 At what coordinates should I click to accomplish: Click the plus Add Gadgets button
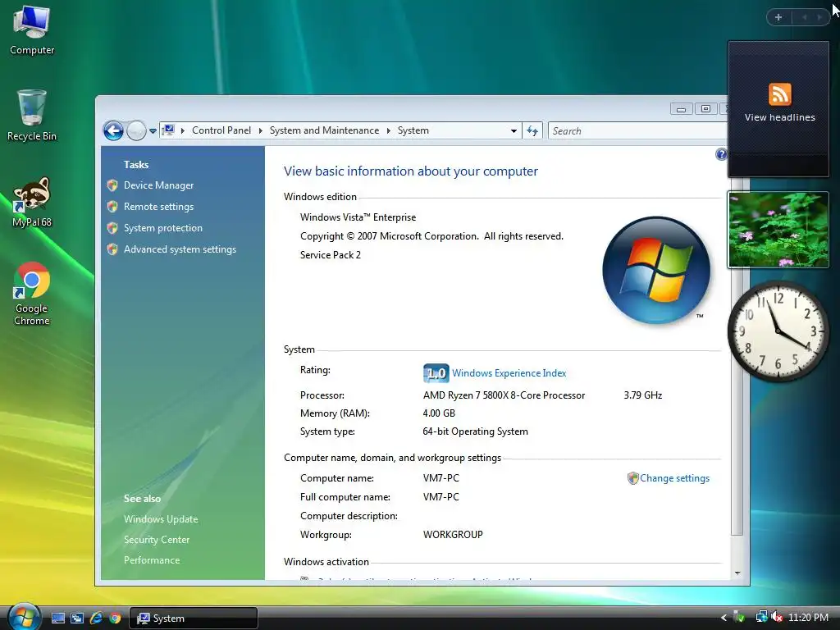point(778,17)
